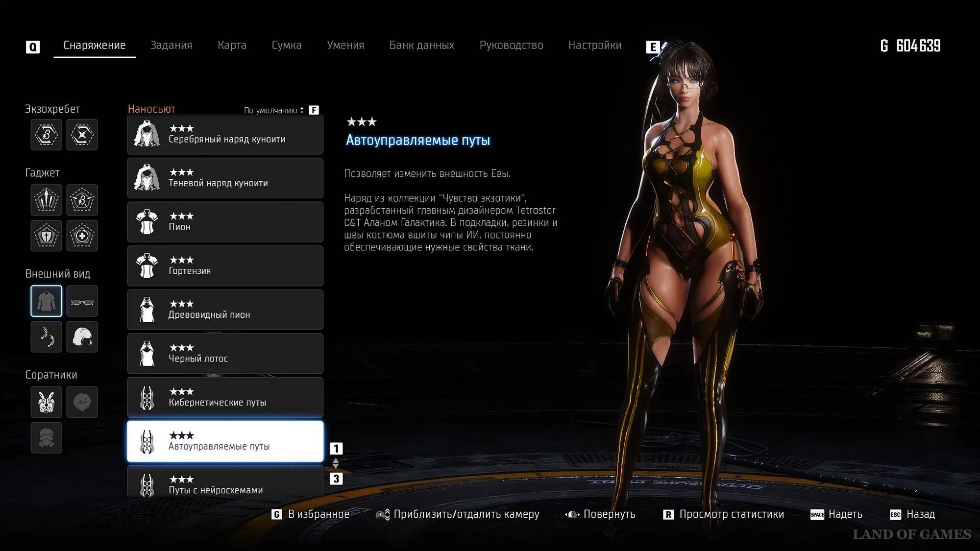Select first Exospine slot icon
The height and width of the screenshot is (551, 980).
[x=47, y=135]
